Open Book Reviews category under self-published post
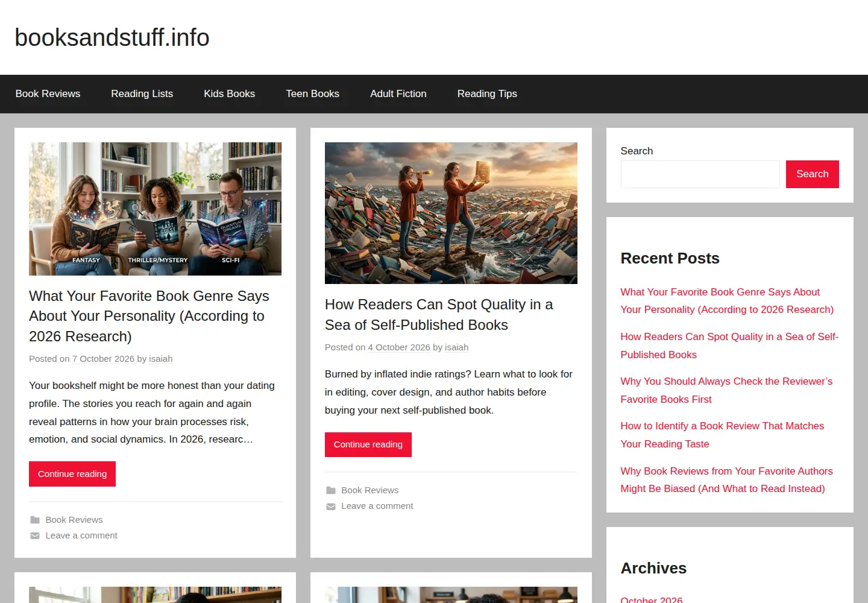 point(370,490)
